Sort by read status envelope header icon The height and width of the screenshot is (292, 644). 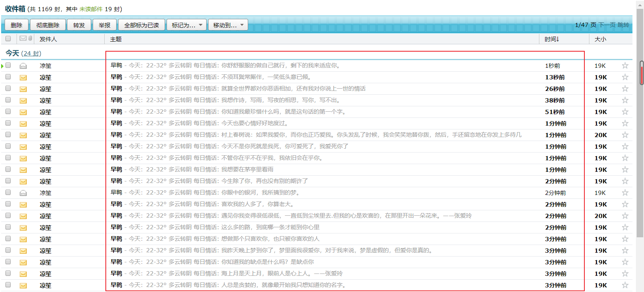point(23,38)
